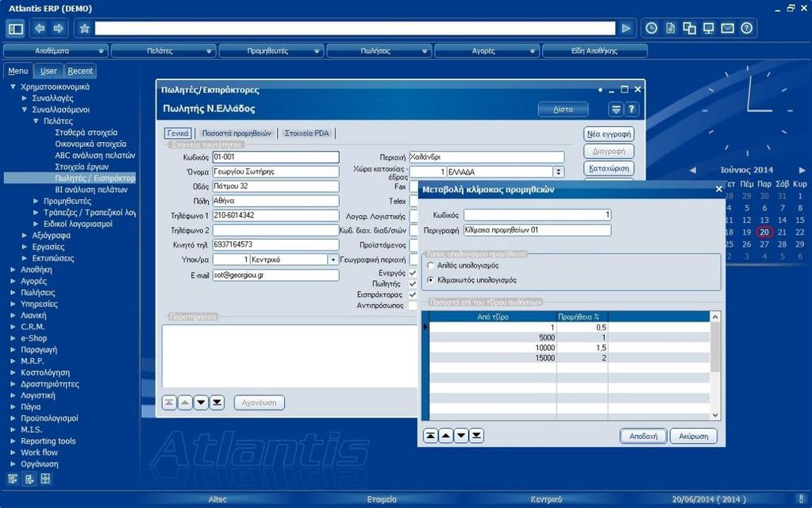The image size is (812, 508).
Task: Go to previous record in commission dialog
Action: click(x=446, y=436)
